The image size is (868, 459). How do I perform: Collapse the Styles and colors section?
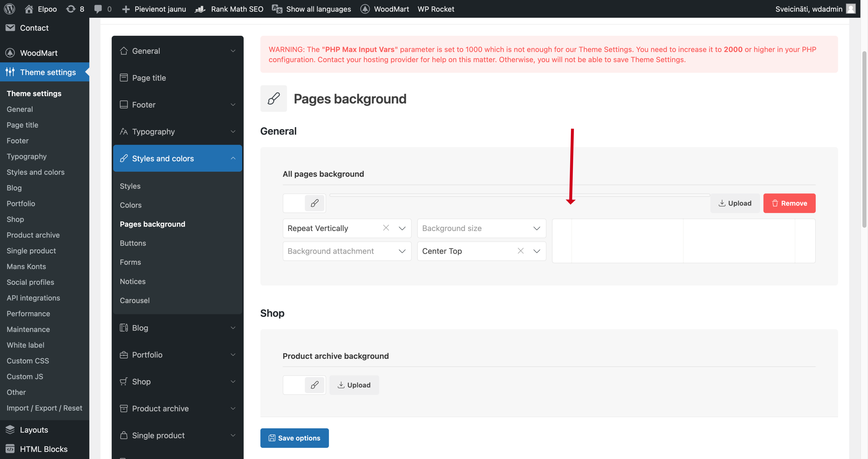pyautogui.click(x=233, y=158)
